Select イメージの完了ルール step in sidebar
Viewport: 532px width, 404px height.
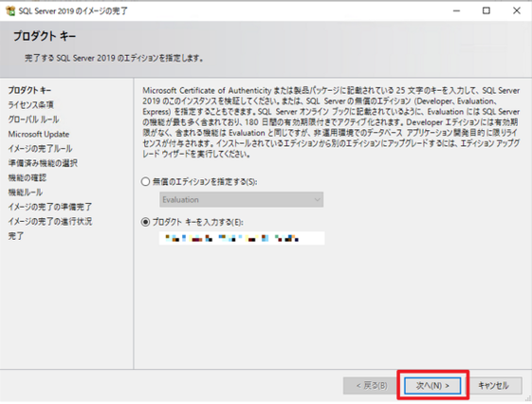point(41,149)
